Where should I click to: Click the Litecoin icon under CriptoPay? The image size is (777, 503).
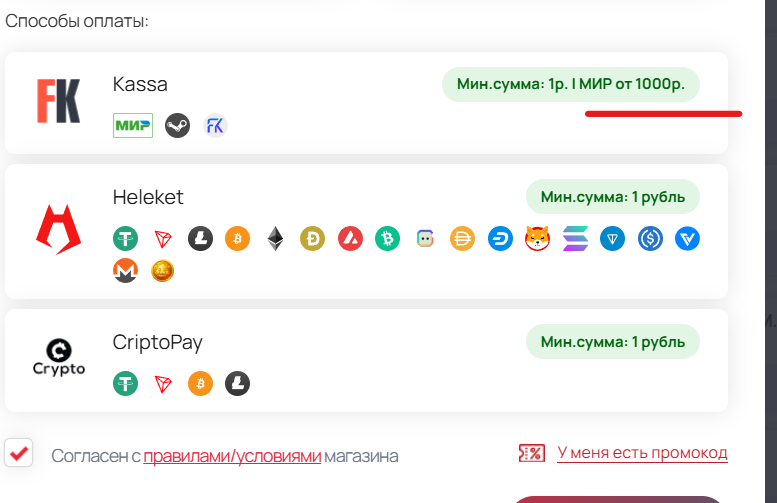click(237, 384)
